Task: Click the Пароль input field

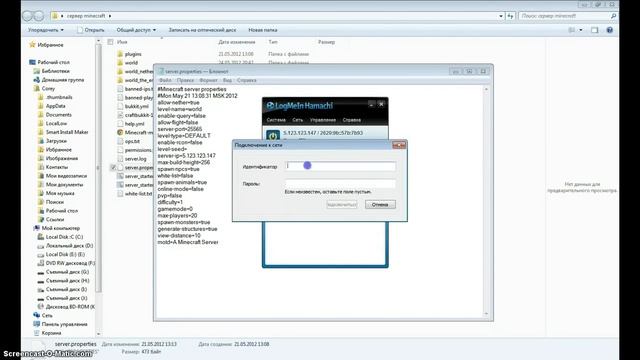Action: (340, 184)
